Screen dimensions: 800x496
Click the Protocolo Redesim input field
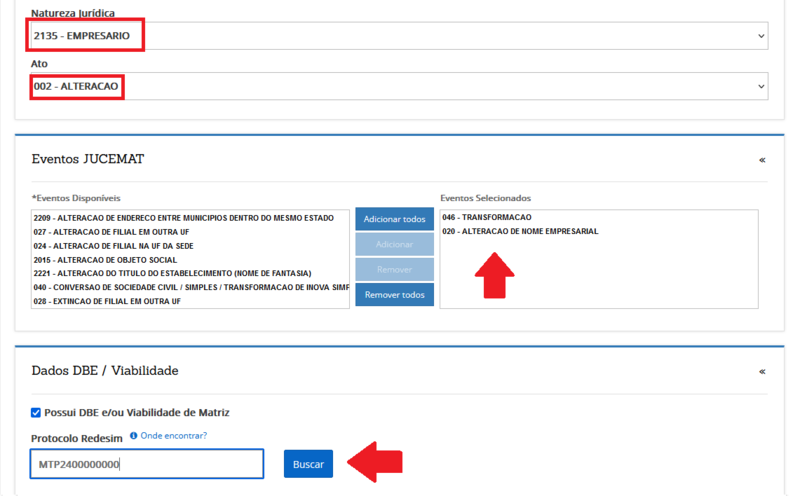coord(146,464)
